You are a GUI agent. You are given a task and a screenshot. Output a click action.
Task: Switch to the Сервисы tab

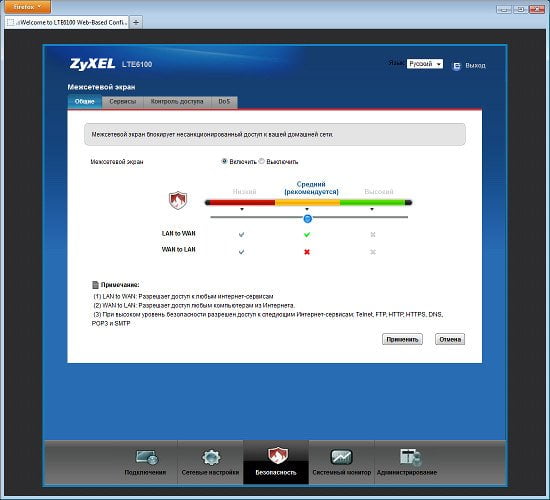(x=123, y=102)
